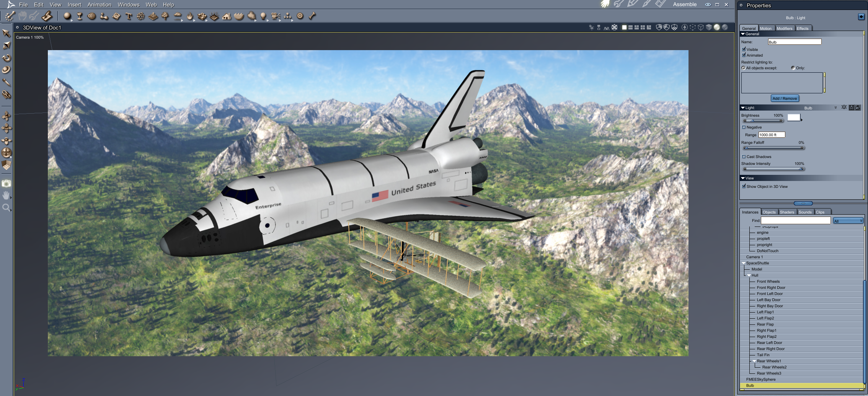Switch to the Assemble room hand icon

605,4
